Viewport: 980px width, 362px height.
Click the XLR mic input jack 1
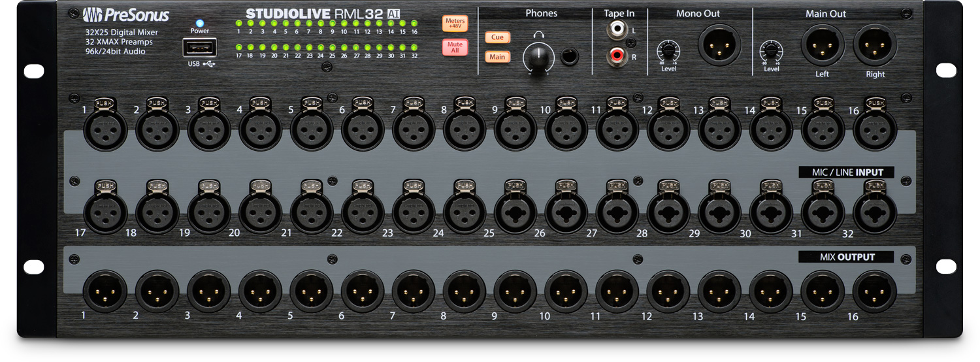pyautogui.click(x=106, y=129)
